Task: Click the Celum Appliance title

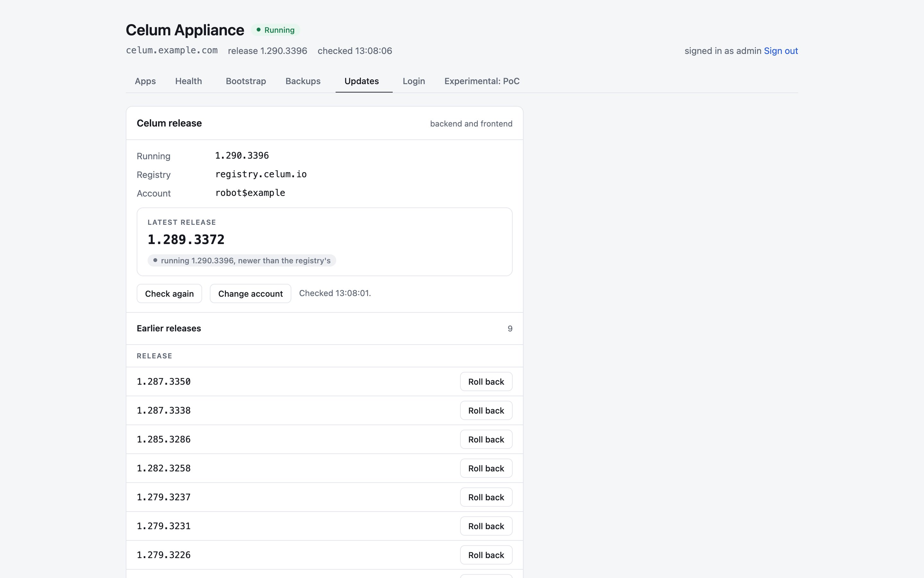Action: (185, 30)
